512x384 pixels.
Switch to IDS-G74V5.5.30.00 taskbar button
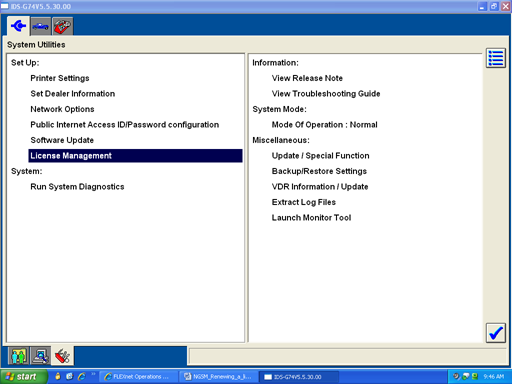click(299, 377)
